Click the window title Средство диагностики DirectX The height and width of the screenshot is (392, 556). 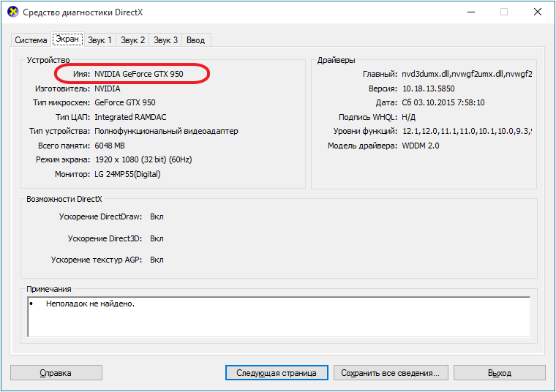pos(83,12)
